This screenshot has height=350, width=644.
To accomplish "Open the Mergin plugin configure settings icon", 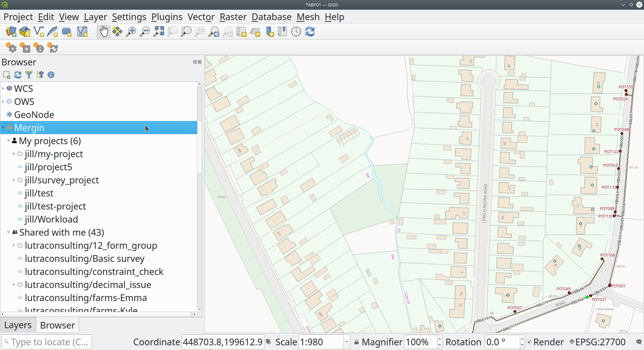I will click(x=11, y=48).
